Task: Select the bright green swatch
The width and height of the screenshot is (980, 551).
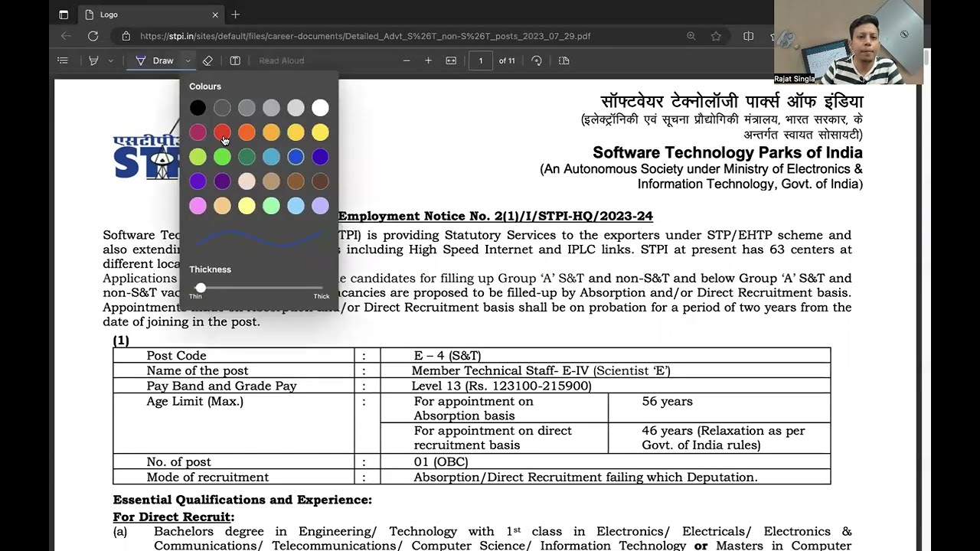Action: 222,157
